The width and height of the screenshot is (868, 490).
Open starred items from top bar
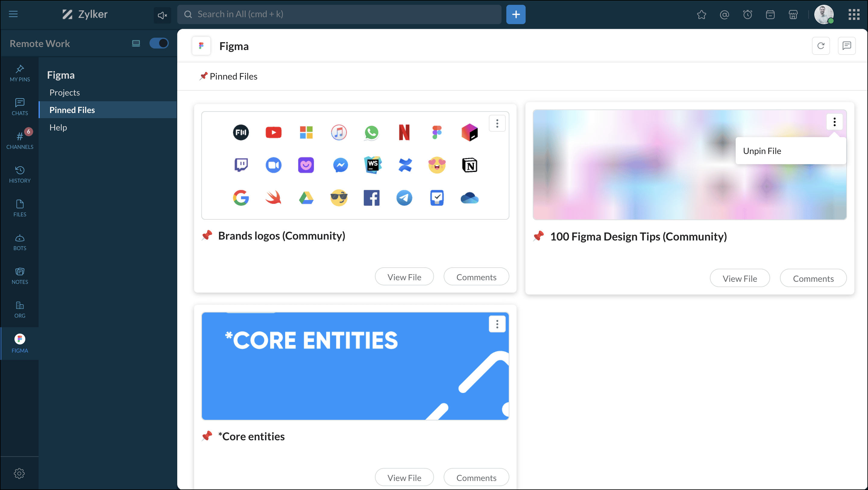(701, 14)
